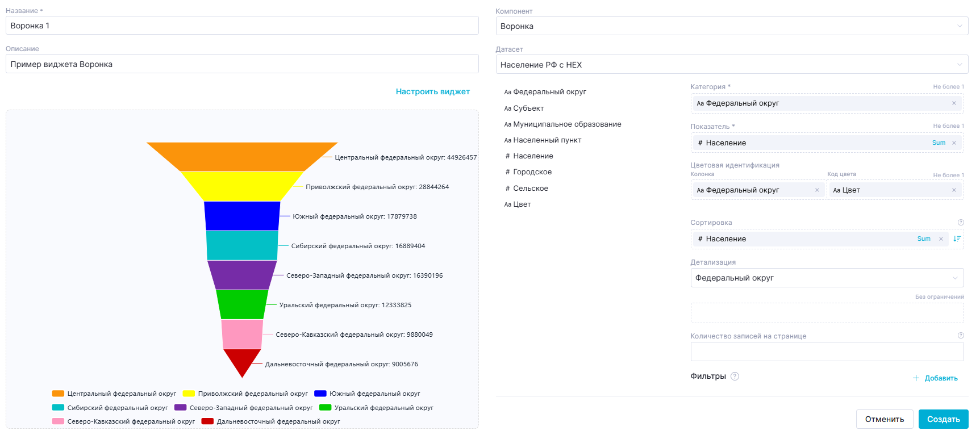Image resolution: width=980 pixels, height=439 pixels.
Task: Remove the Цвет chip from Код цвета
Action: (954, 190)
